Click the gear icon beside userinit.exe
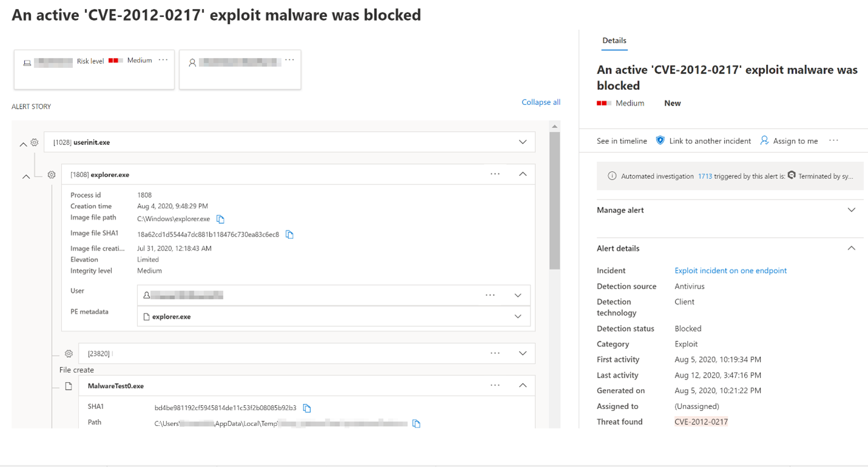Image resolution: width=868 pixels, height=467 pixels. [34, 142]
